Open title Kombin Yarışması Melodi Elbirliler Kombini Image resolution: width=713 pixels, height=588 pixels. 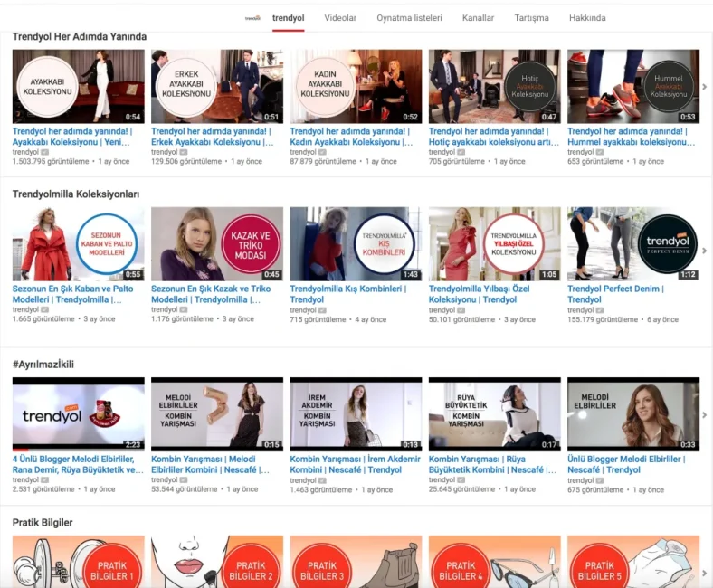tap(210, 464)
